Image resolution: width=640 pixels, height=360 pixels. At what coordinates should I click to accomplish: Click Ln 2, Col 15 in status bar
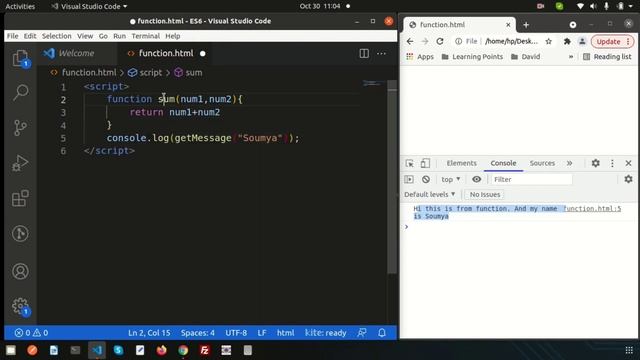(x=149, y=333)
